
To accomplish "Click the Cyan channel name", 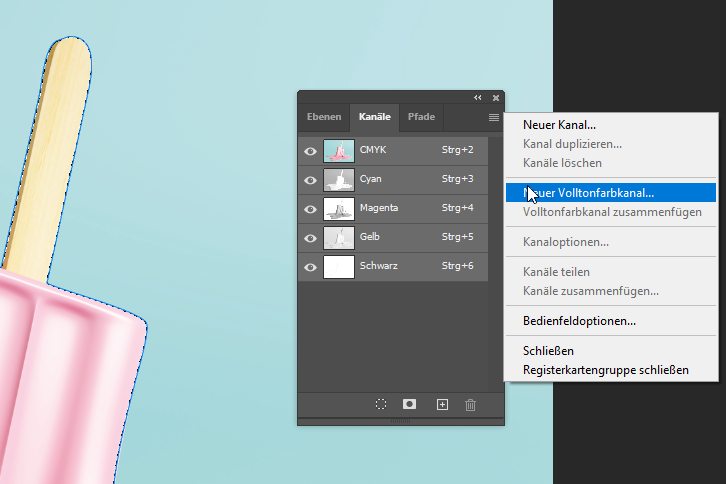I will pyautogui.click(x=370, y=179).
